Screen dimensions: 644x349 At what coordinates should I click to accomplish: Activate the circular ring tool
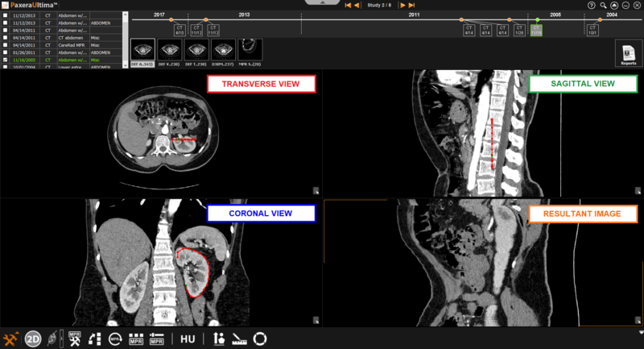coord(260,339)
